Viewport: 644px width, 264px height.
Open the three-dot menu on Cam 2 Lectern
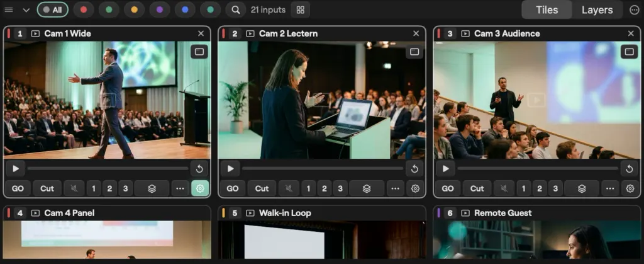tap(395, 188)
